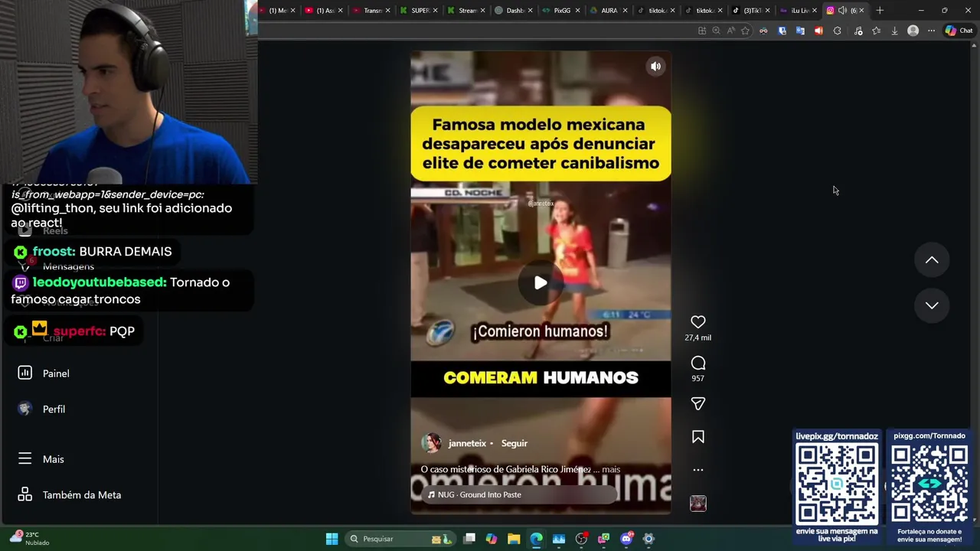
Task: Expand the caption with 'mais'
Action: (611, 469)
